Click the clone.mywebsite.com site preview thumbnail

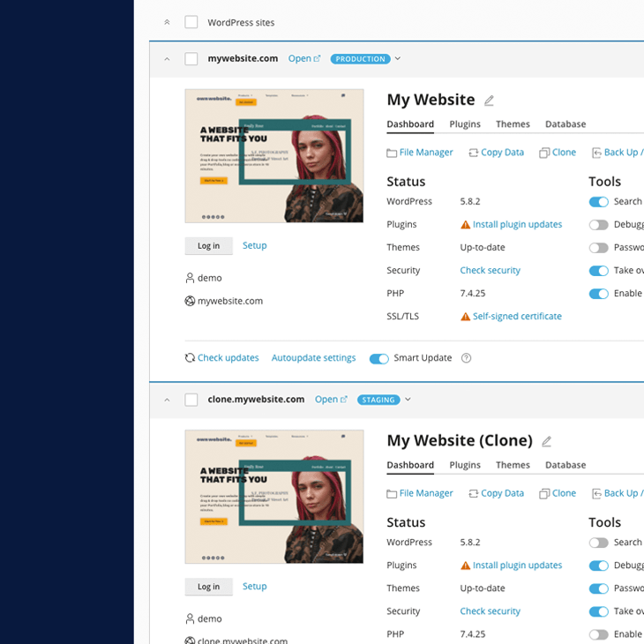point(273,497)
